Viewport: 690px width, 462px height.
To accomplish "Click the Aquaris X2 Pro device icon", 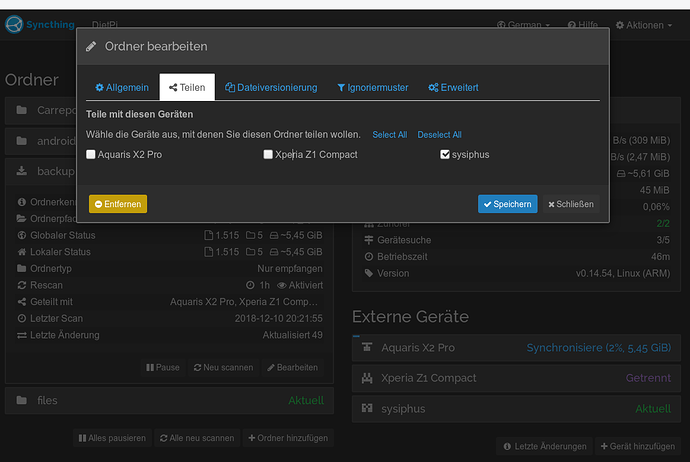I will pos(367,347).
